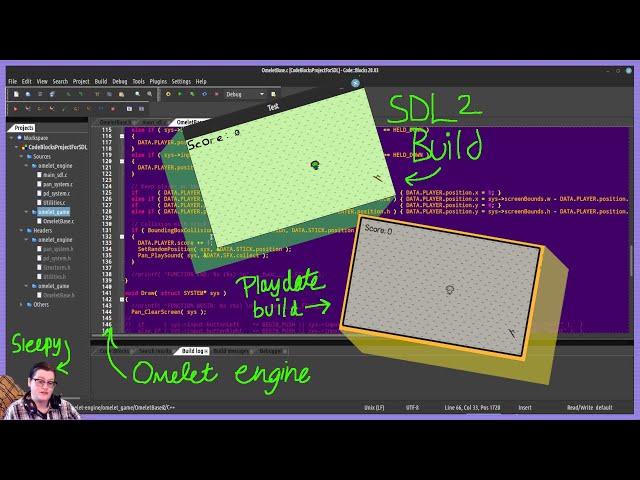
Task: Select the Projects panel tab
Action: pos(24,128)
